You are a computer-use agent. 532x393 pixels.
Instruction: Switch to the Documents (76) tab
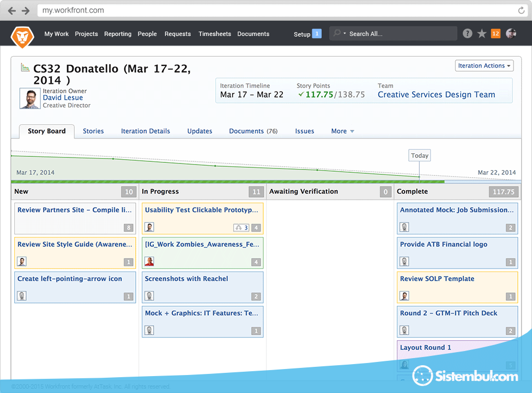point(253,131)
